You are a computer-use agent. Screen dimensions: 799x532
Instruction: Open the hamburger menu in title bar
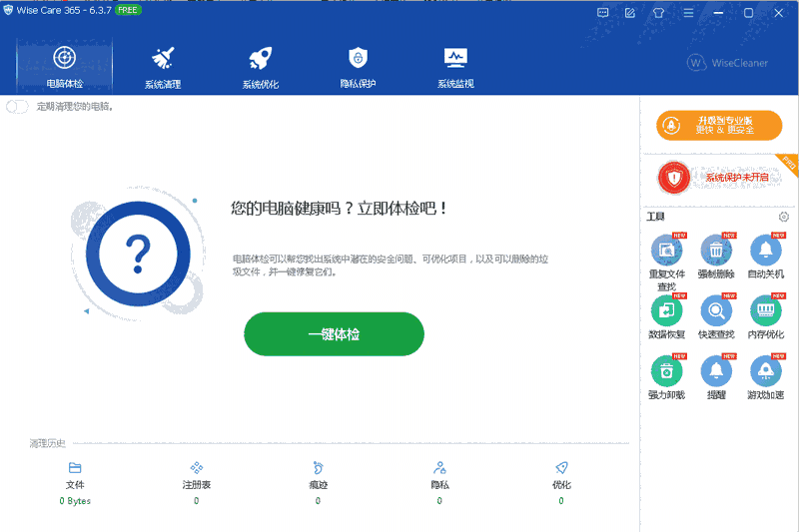tap(688, 13)
